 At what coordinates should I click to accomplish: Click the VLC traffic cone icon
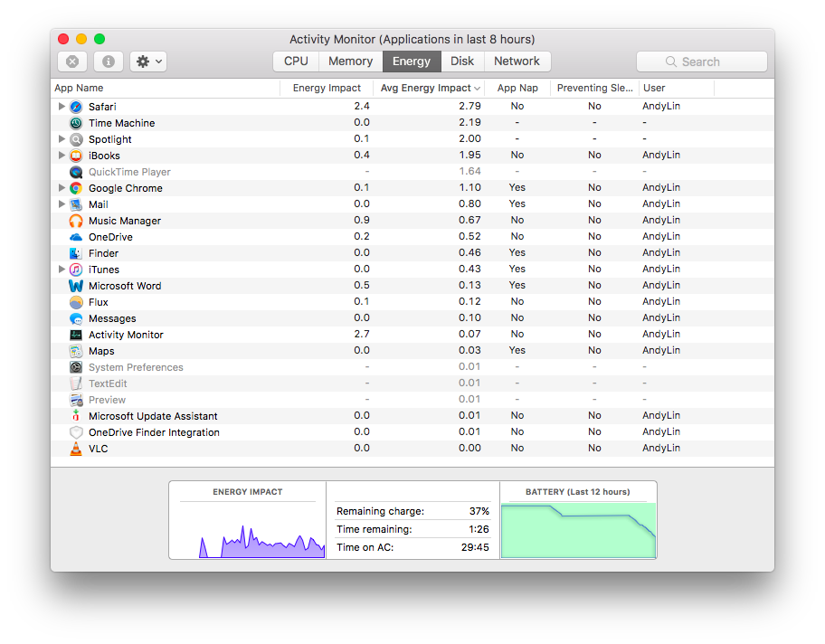coord(76,449)
